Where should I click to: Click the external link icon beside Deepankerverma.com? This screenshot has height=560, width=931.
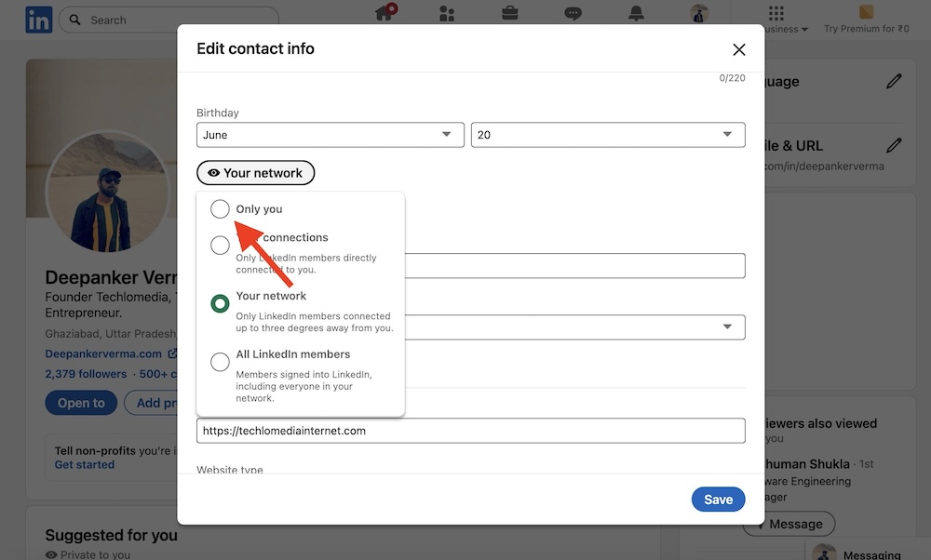click(172, 353)
